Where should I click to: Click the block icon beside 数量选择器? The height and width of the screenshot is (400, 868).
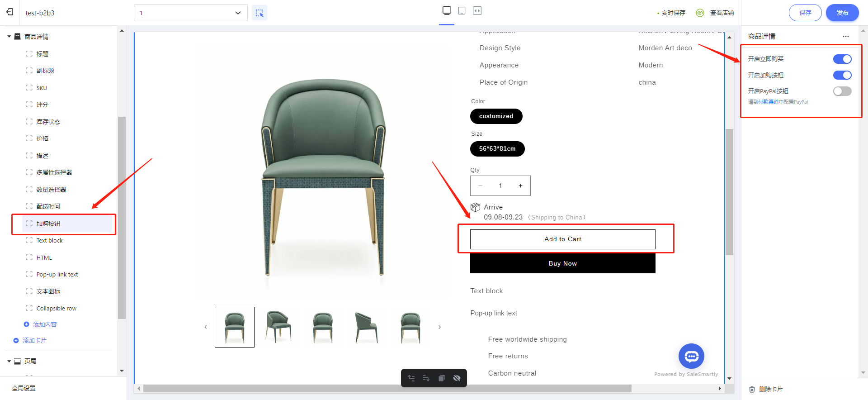(x=29, y=190)
